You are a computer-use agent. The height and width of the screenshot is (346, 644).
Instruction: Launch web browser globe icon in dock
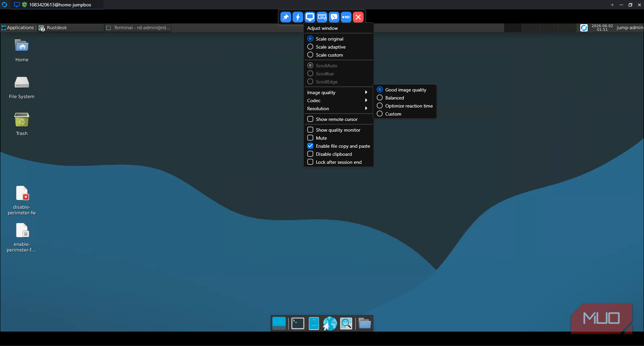(x=330, y=324)
